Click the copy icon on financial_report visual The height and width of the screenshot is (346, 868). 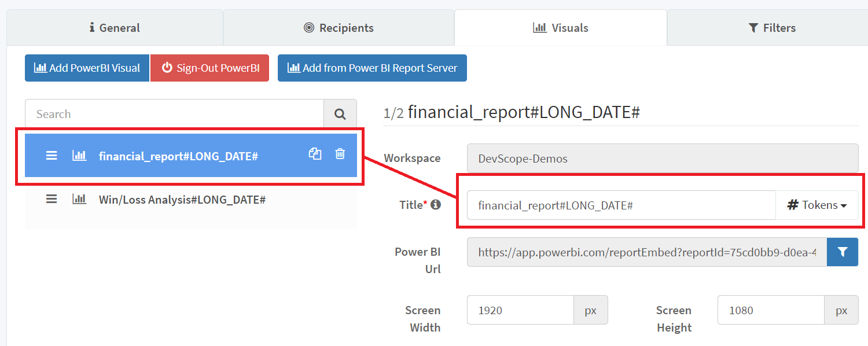(315, 154)
